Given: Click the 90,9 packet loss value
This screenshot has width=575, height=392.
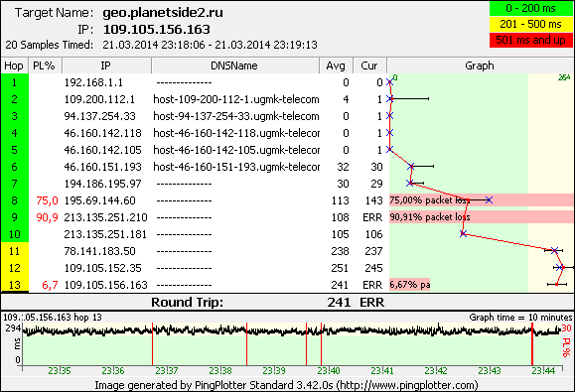Looking at the screenshot, I should [47, 217].
